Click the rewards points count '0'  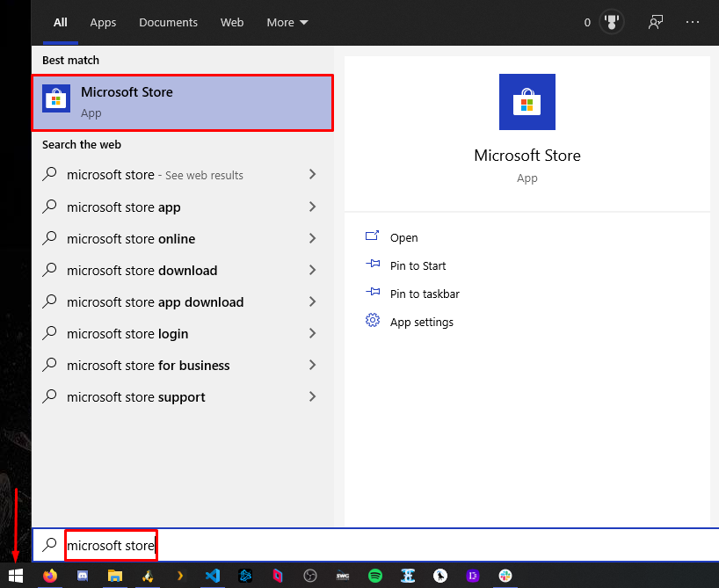point(587,23)
